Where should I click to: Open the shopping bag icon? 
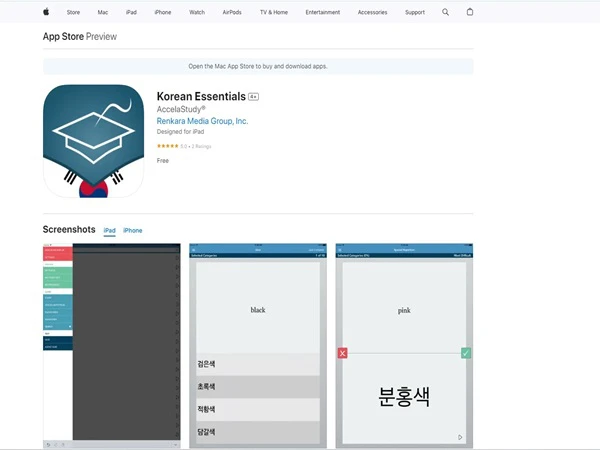tap(470, 12)
